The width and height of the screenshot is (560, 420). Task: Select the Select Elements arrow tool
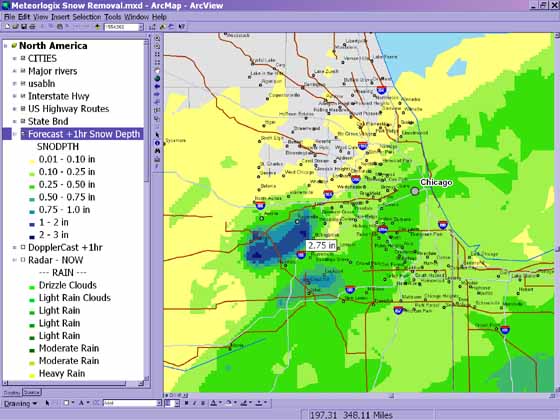[x=157, y=135]
